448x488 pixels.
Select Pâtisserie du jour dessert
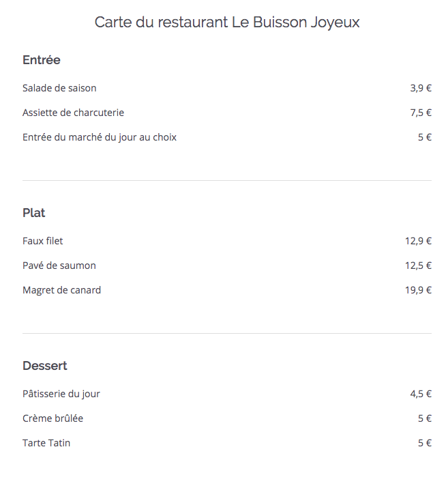pos(61,394)
